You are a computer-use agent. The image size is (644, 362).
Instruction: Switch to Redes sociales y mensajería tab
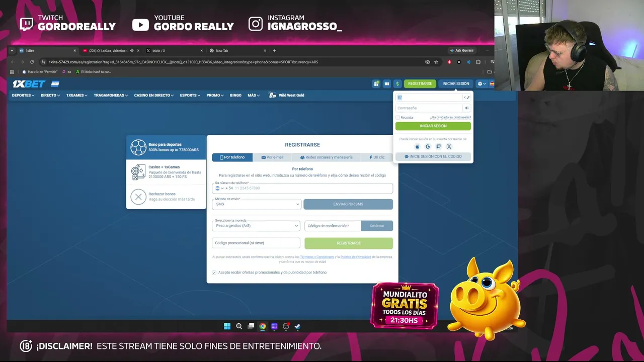tap(326, 157)
